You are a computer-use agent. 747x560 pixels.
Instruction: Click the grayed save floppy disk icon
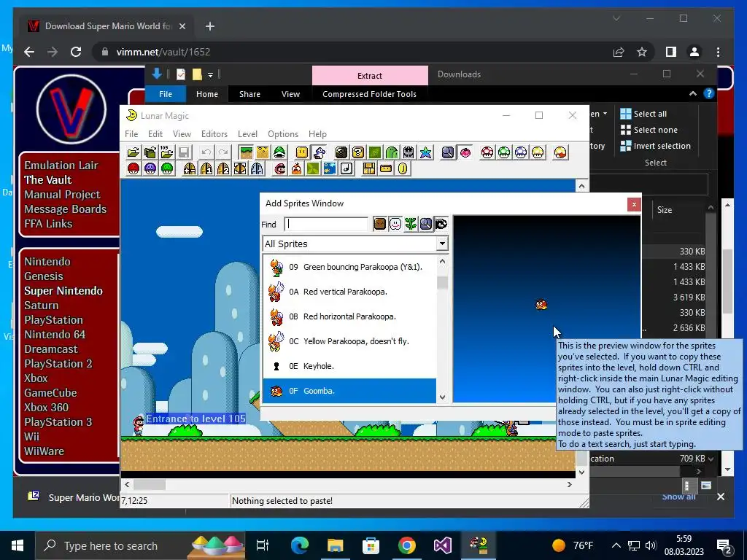pyautogui.click(x=184, y=152)
